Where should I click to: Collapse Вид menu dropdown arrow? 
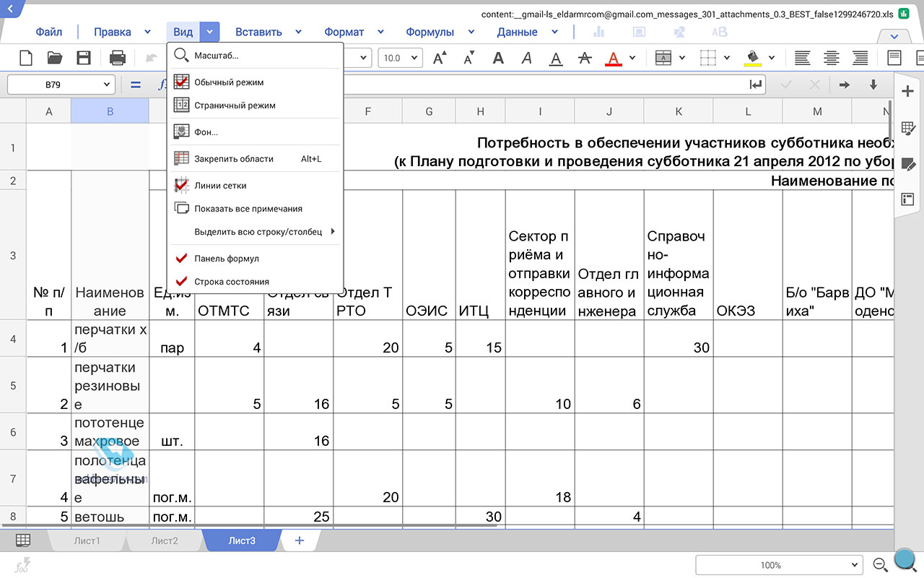click(209, 32)
